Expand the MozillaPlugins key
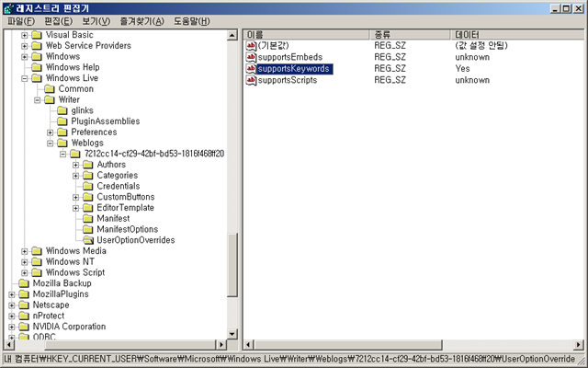 tap(12, 294)
